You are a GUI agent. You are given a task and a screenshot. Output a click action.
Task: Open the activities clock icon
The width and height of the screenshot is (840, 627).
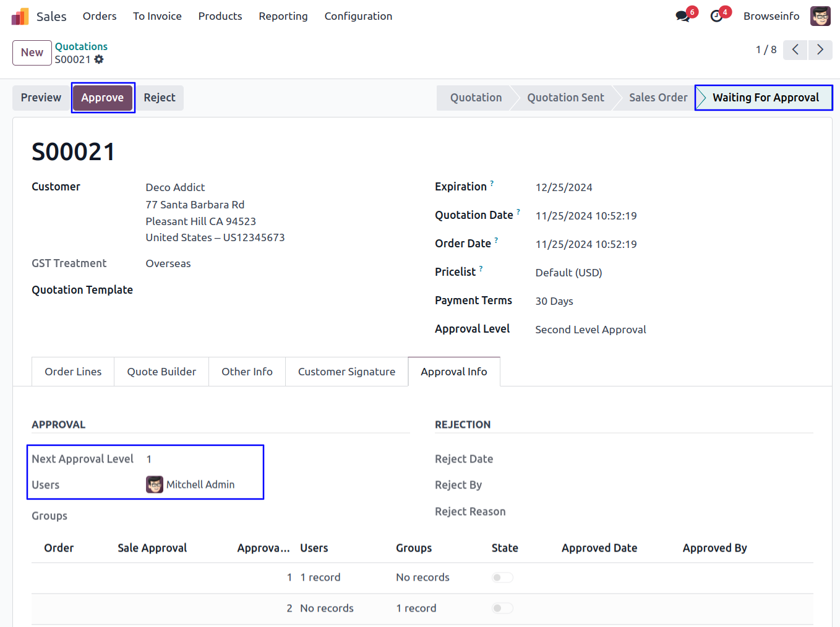[x=717, y=16]
